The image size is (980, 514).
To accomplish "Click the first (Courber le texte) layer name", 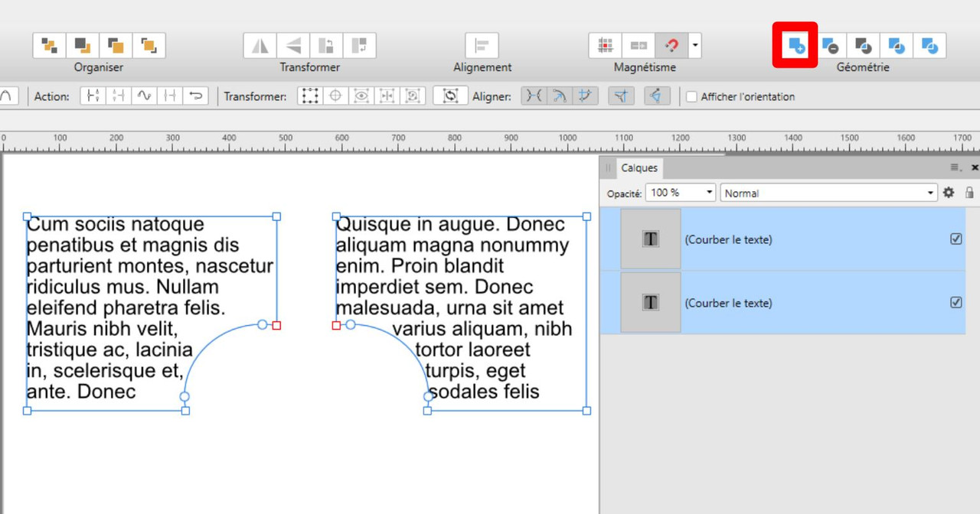I will (728, 239).
